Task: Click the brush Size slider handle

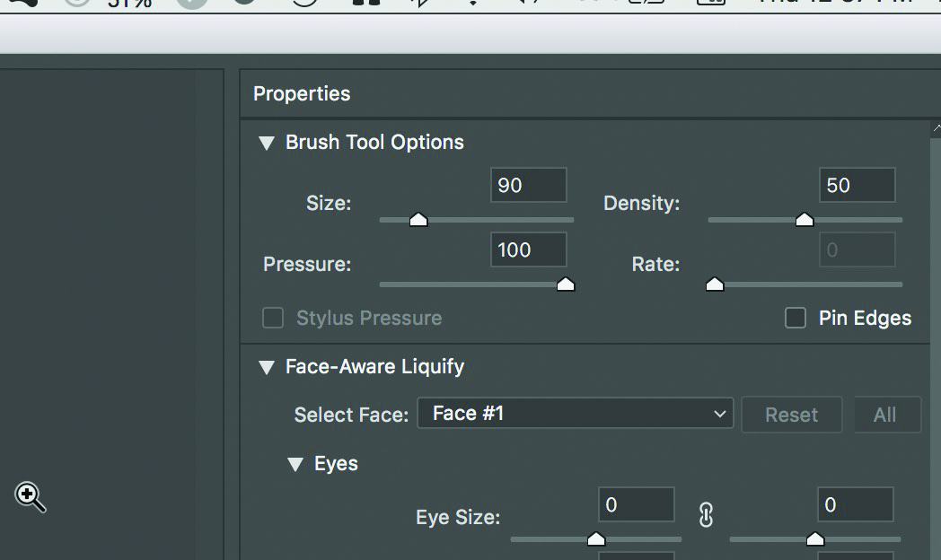Action: click(418, 220)
